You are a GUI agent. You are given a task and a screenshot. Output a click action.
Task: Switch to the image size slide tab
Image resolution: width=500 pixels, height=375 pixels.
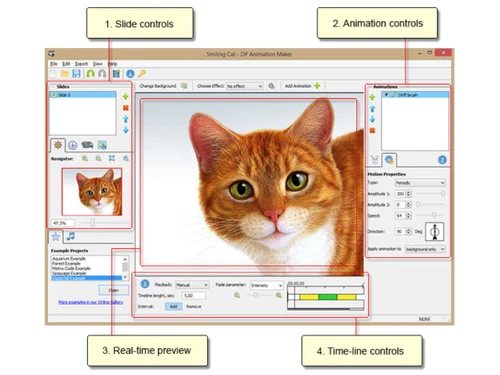[x=102, y=145]
